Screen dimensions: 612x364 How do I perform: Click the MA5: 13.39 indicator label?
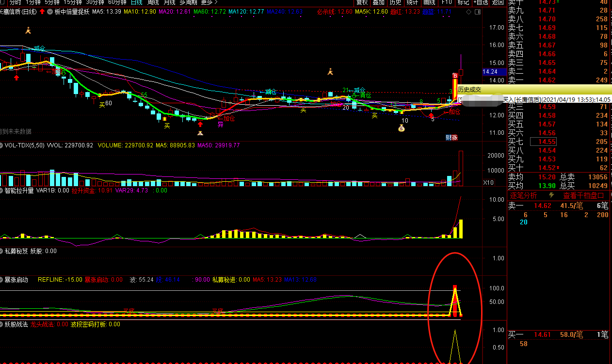[107, 12]
